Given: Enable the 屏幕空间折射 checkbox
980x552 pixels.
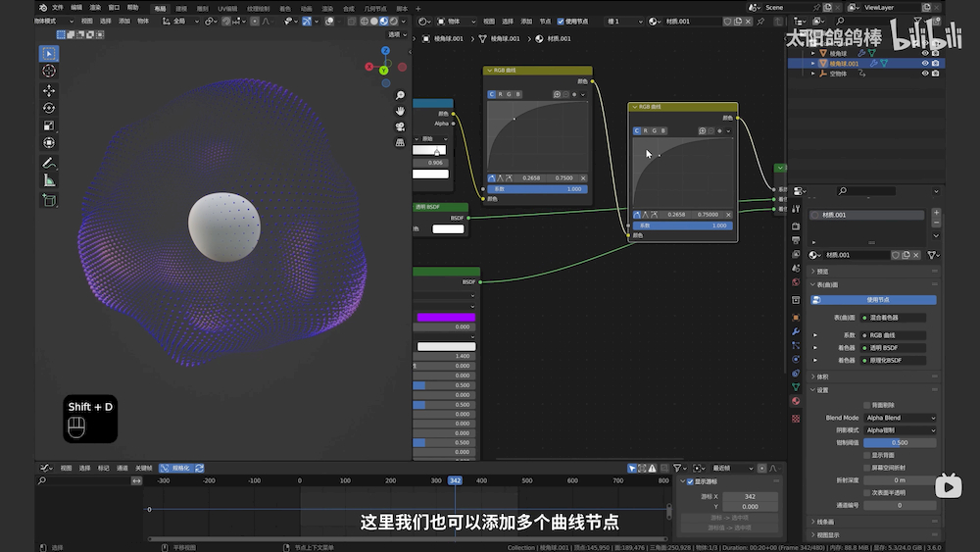Looking at the screenshot, I should point(867,468).
